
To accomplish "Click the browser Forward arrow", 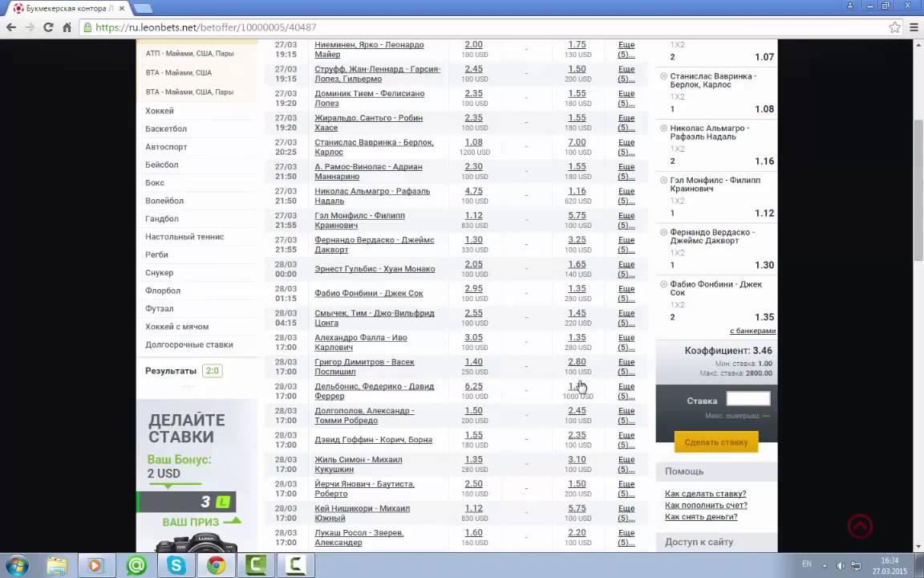I will pyautogui.click(x=30, y=27).
